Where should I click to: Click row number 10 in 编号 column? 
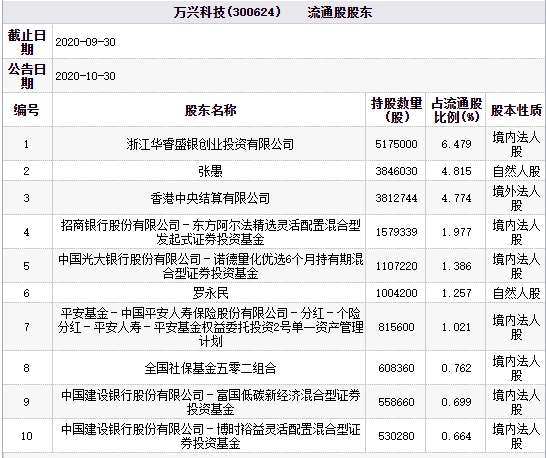point(26,436)
